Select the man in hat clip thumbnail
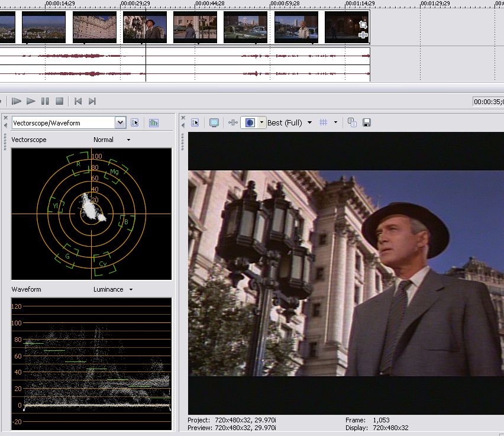This screenshot has height=436, width=504. (145, 27)
